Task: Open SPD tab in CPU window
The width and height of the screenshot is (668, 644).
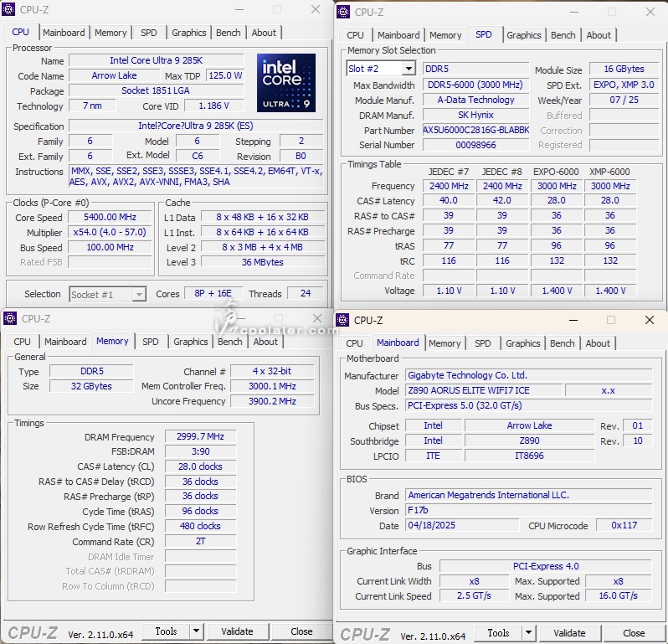Action: coord(149,33)
